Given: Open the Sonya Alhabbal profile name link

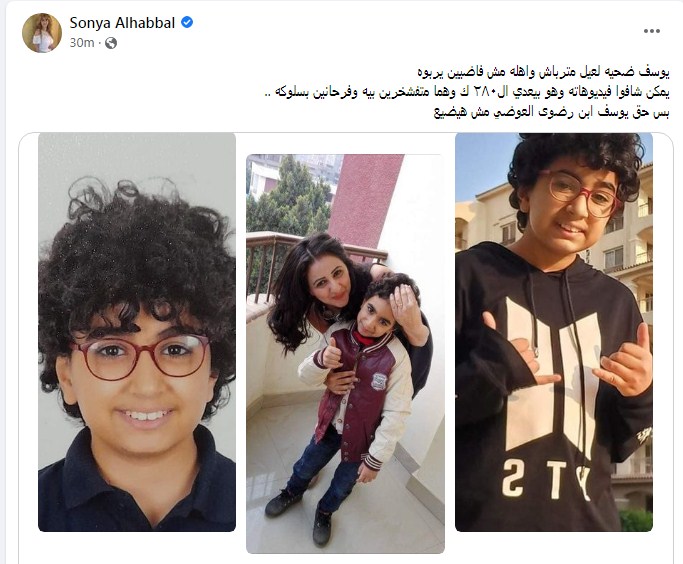Looking at the screenshot, I should (x=122, y=23).
